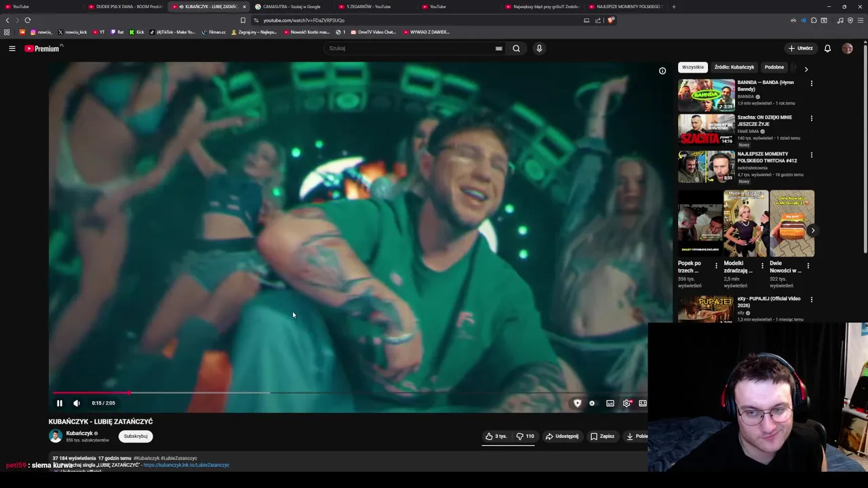Download video using Pobierz button

637,436
